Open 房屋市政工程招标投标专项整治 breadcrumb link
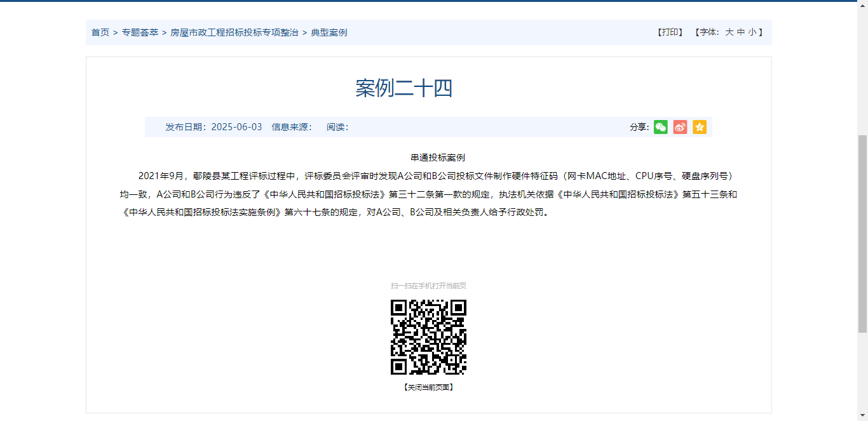This screenshot has height=421, width=868. pos(234,32)
